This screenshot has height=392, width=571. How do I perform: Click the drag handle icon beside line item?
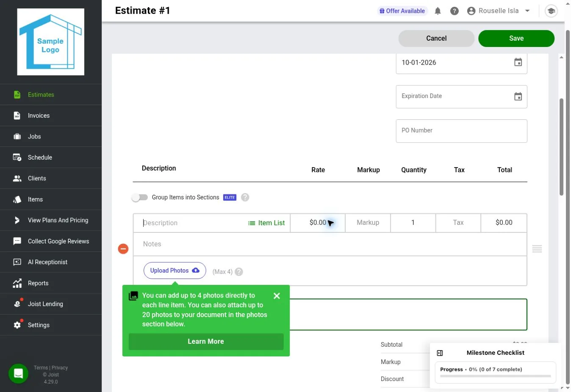tap(537, 249)
